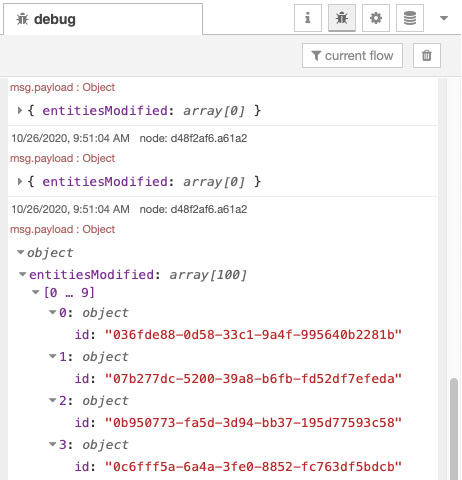Collapse entitiesModified array[100] entry
The image size is (462, 480).
tap(22, 274)
